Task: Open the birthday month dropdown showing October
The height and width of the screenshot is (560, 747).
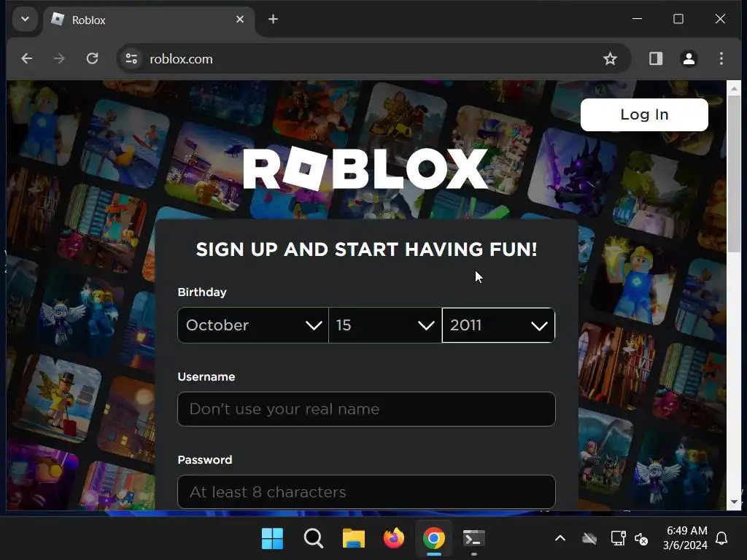Action: 253,325
